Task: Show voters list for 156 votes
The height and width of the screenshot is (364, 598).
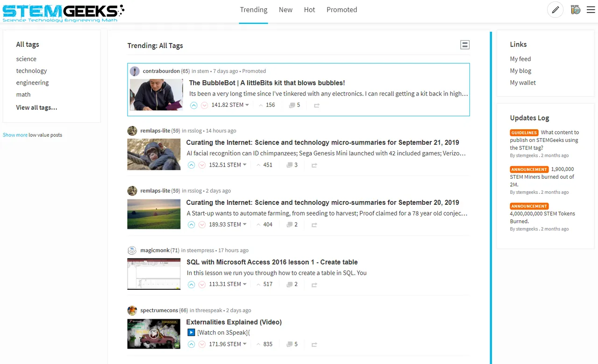Action: point(267,105)
